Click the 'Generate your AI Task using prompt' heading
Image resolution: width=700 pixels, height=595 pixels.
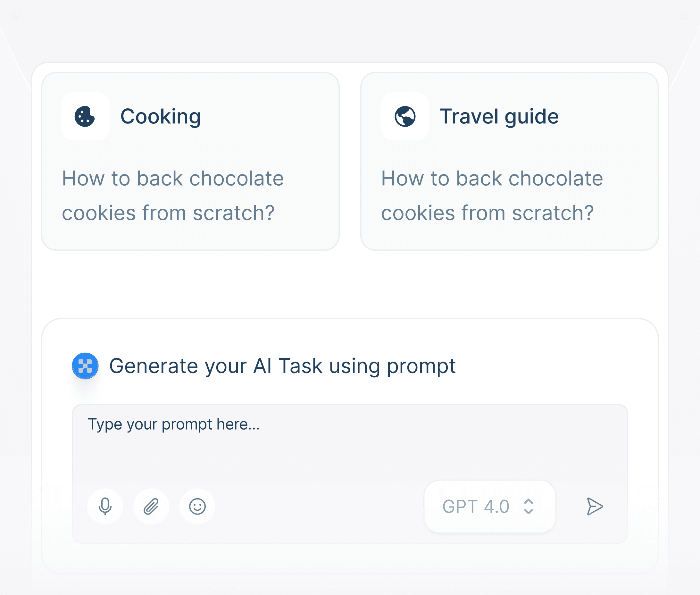click(x=282, y=366)
